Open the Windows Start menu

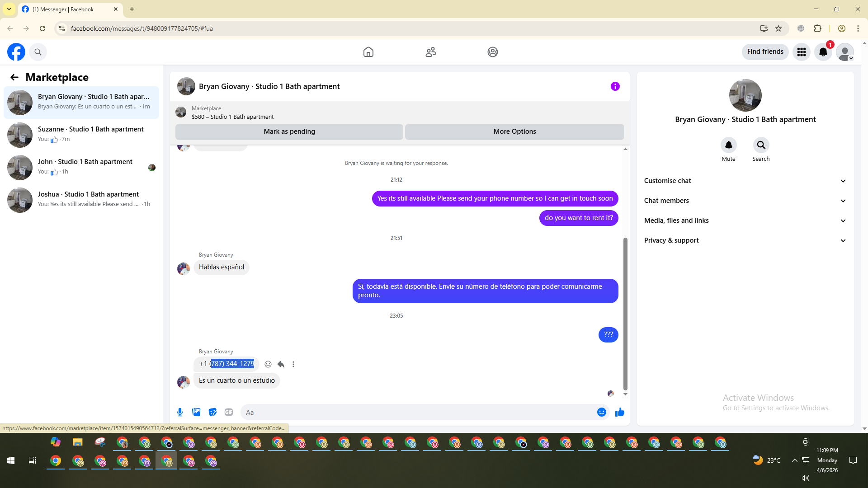(11, 460)
